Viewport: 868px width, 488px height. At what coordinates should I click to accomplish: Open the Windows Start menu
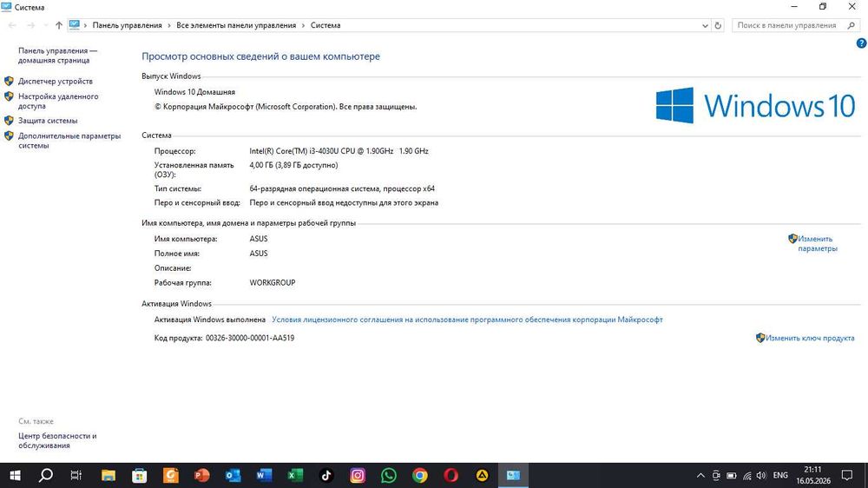click(15, 475)
